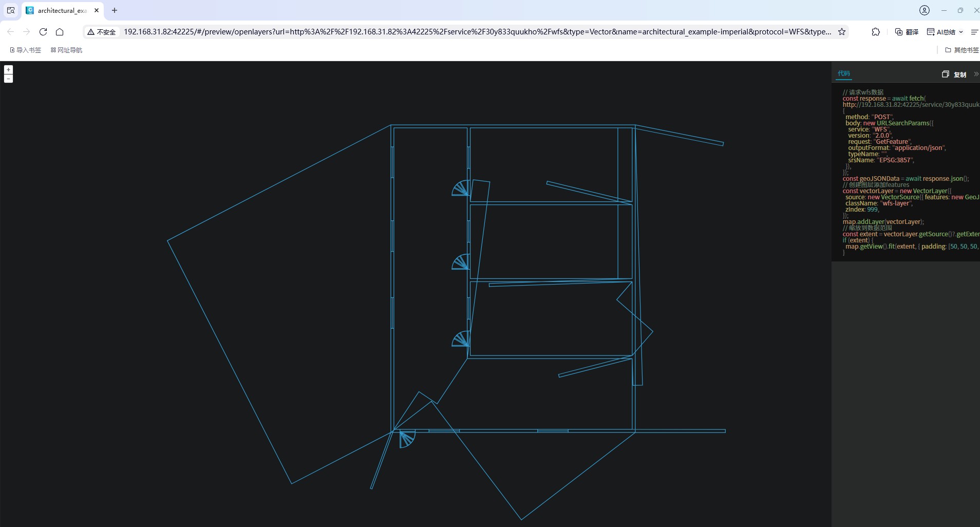This screenshot has width=980, height=527.
Task: Open the browser main menu
Action: point(974,32)
